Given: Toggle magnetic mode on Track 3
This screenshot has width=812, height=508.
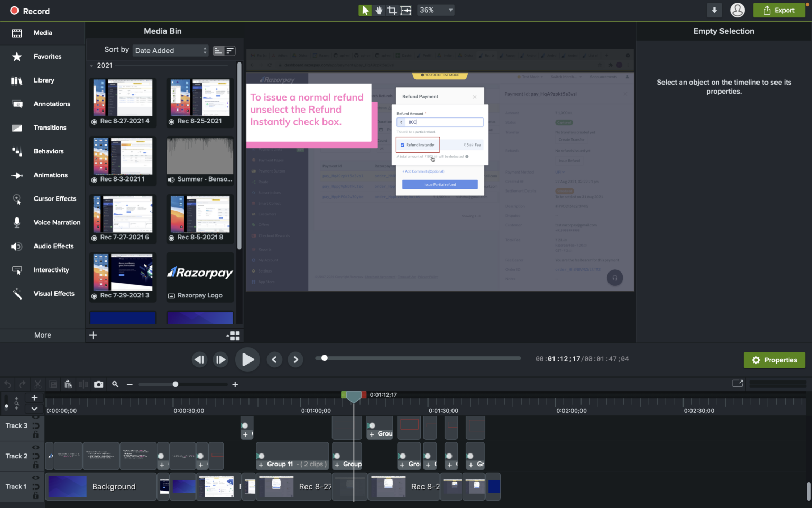Looking at the screenshot, I should tap(35, 427).
